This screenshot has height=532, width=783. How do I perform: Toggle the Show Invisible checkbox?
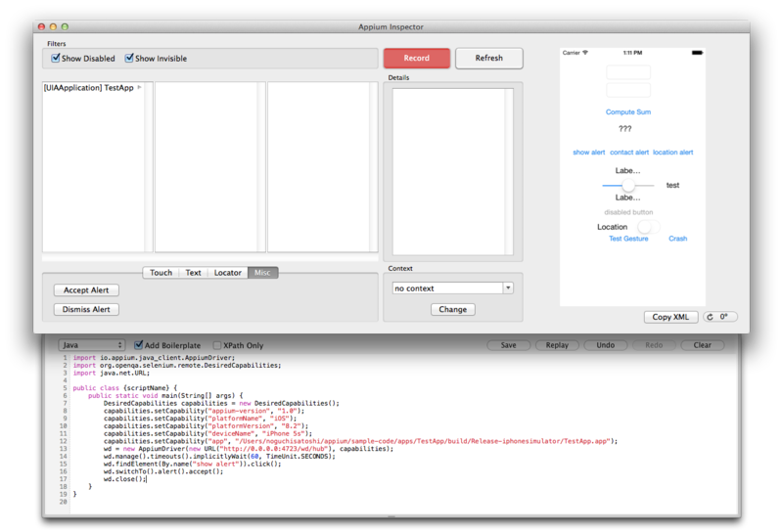click(x=129, y=58)
